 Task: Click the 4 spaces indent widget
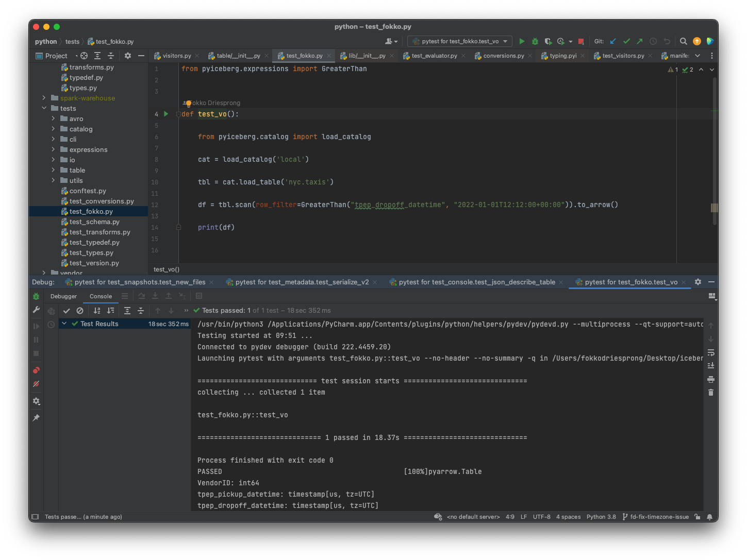(568, 517)
